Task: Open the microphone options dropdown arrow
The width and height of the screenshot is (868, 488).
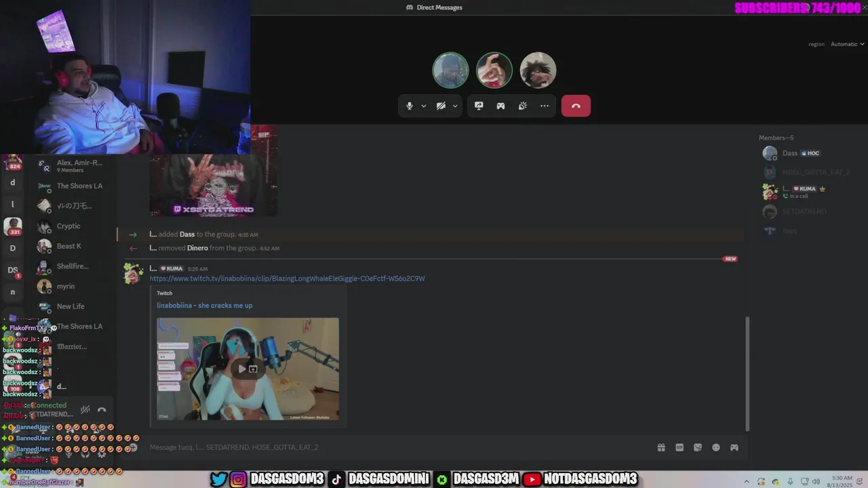Action: click(424, 106)
